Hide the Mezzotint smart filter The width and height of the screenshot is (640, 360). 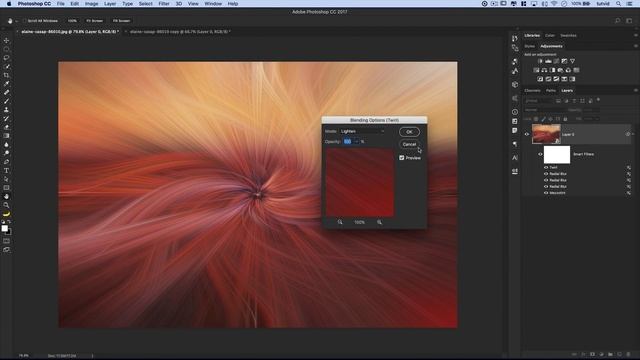coord(546,193)
